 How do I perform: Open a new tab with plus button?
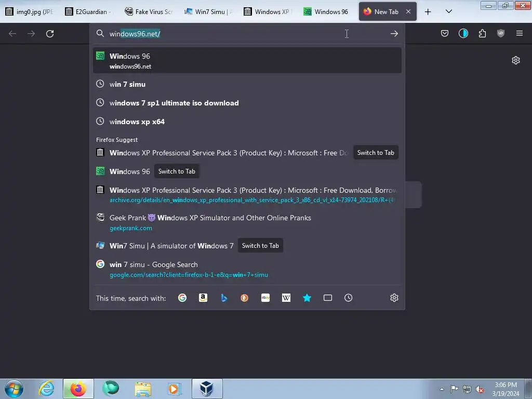click(428, 12)
